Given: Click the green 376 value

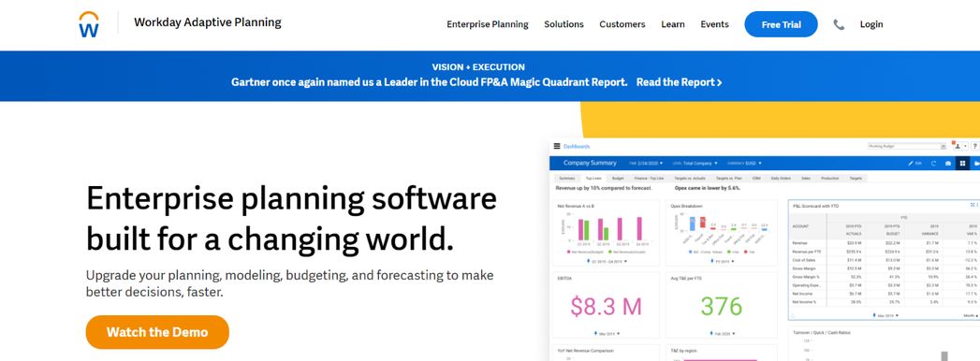Looking at the screenshot, I should 722,306.
